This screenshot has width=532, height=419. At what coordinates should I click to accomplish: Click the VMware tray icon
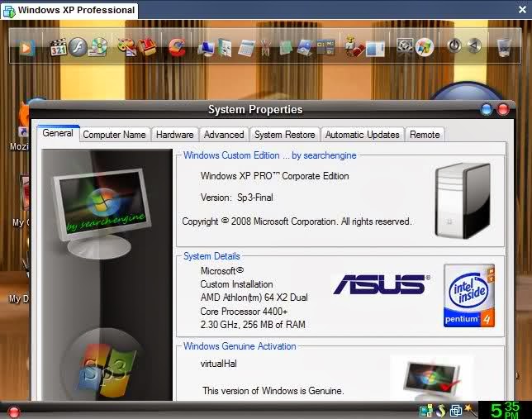pos(456,410)
